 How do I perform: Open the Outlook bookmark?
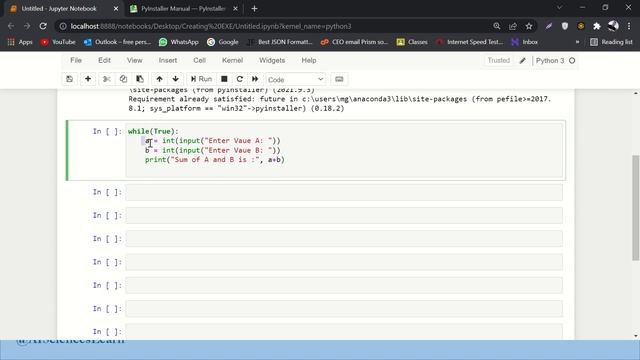pos(117,42)
